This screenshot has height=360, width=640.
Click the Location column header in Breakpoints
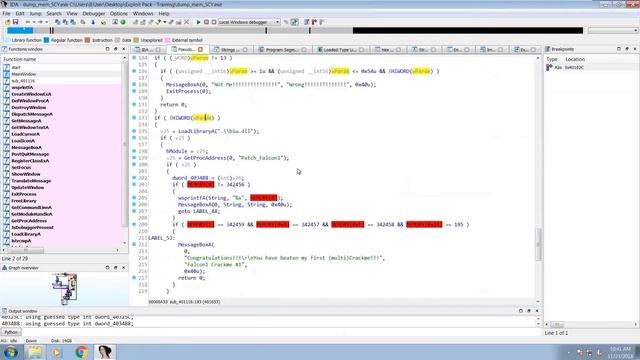[x=575, y=60]
